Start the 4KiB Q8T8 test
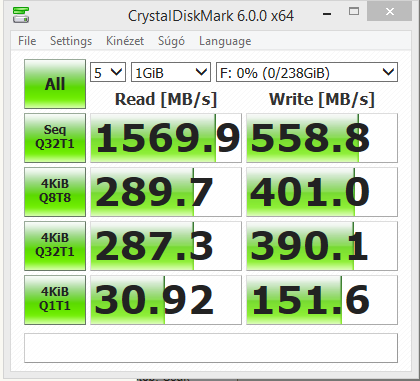 click(55, 192)
